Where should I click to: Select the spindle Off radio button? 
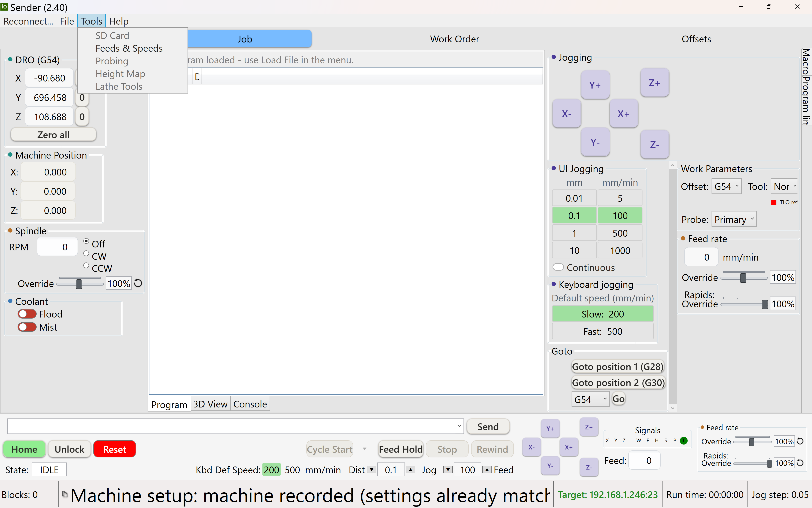click(x=86, y=241)
